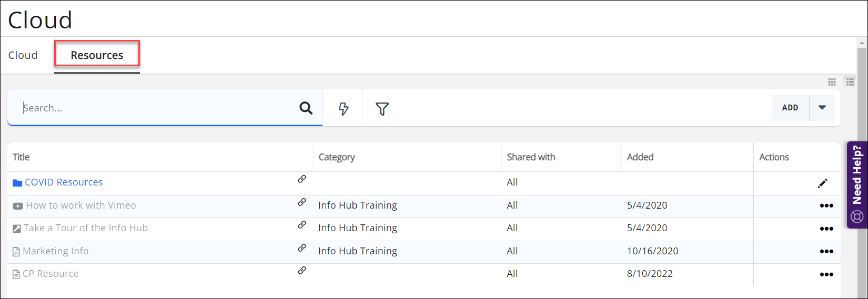Expand the ADD button dropdown arrow
The width and height of the screenshot is (868, 299).
pyautogui.click(x=822, y=108)
